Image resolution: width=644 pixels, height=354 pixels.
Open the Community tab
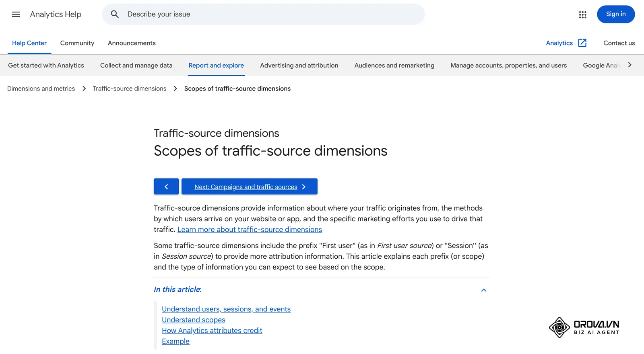coord(77,43)
